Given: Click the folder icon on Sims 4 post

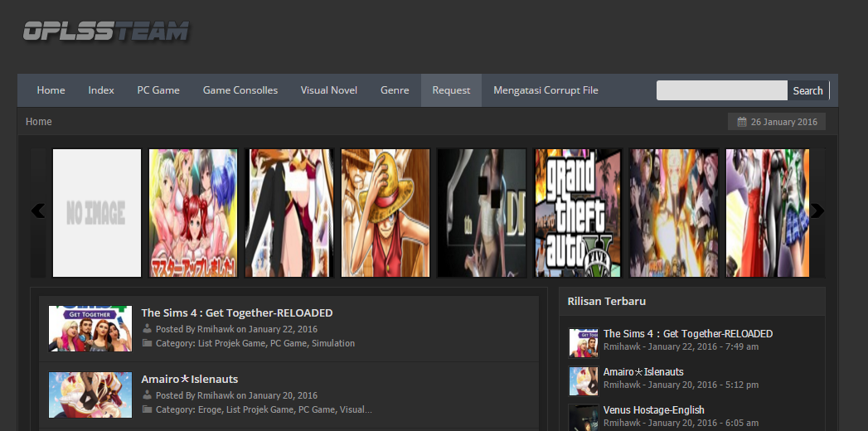Looking at the screenshot, I should (147, 343).
